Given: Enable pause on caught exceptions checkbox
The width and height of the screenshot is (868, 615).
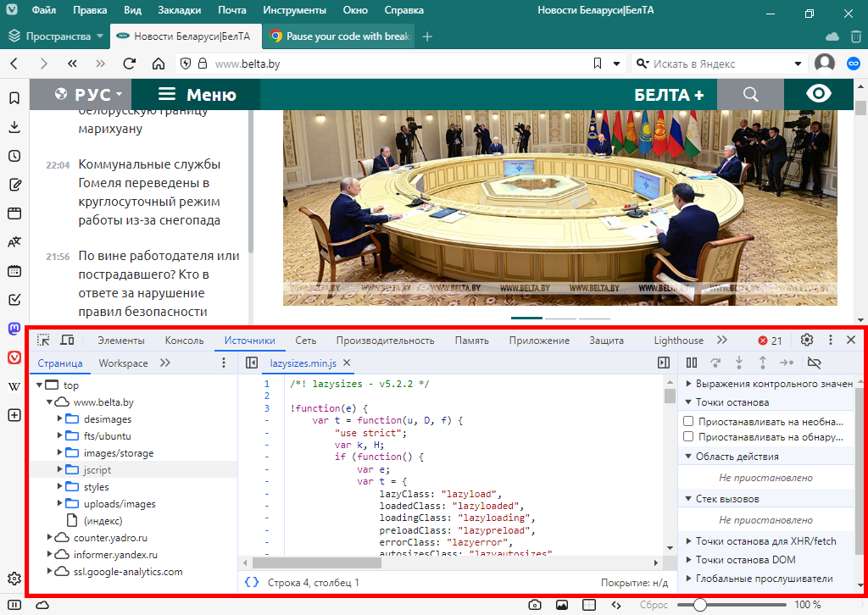Looking at the screenshot, I should [689, 437].
